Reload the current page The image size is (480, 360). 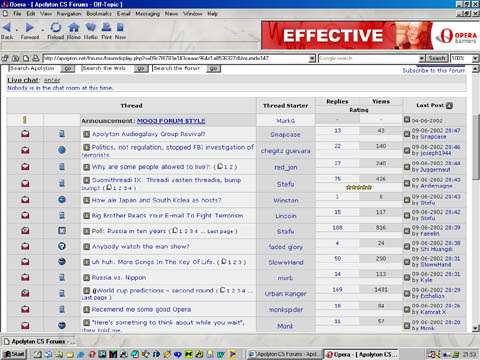pyautogui.click(x=56, y=27)
